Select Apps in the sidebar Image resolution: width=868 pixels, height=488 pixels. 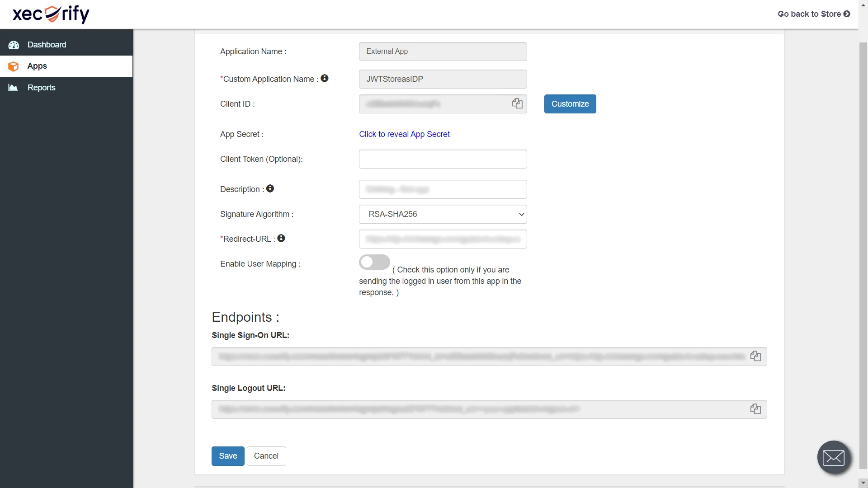pos(66,66)
